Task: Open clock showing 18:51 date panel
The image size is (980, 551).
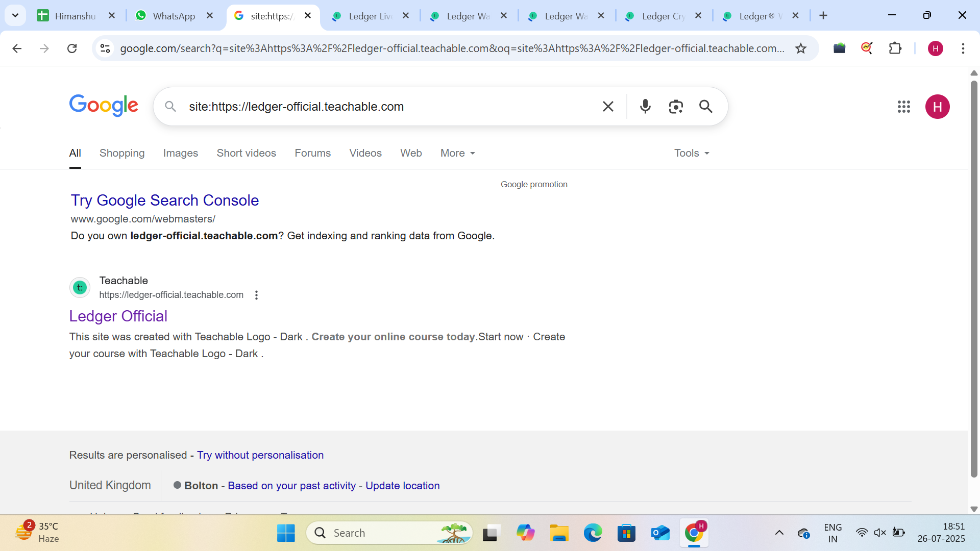Action: (x=941, y=533)
